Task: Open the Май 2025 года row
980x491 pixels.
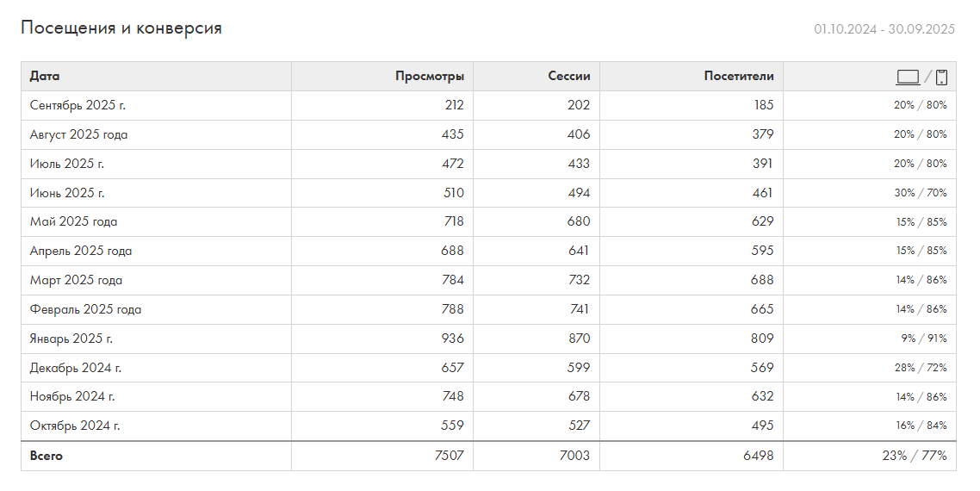Action: pos(73,221)
